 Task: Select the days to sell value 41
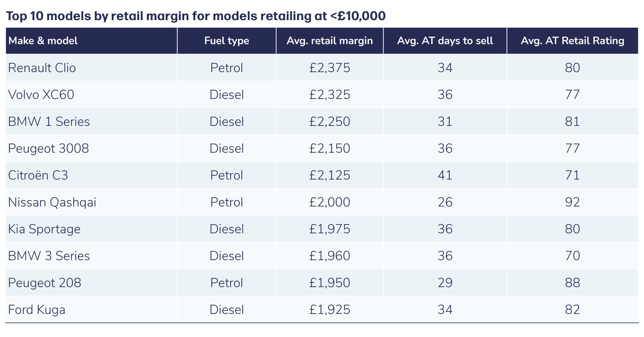pyautogui.click(x=445, y=175)
